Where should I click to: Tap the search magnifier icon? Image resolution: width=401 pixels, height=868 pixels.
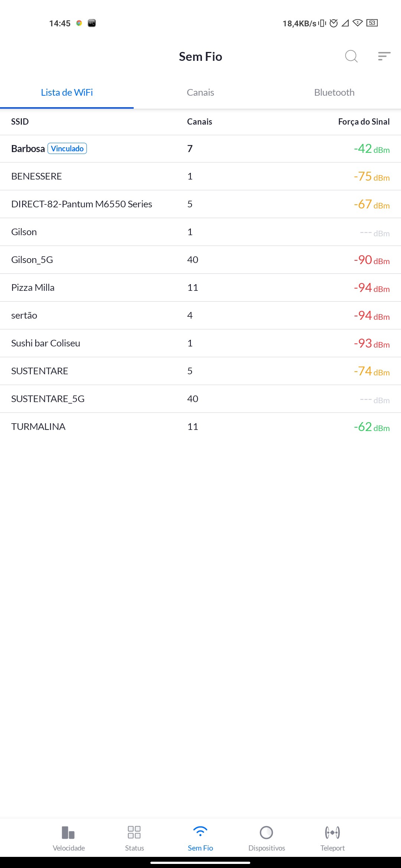(351, 56)
